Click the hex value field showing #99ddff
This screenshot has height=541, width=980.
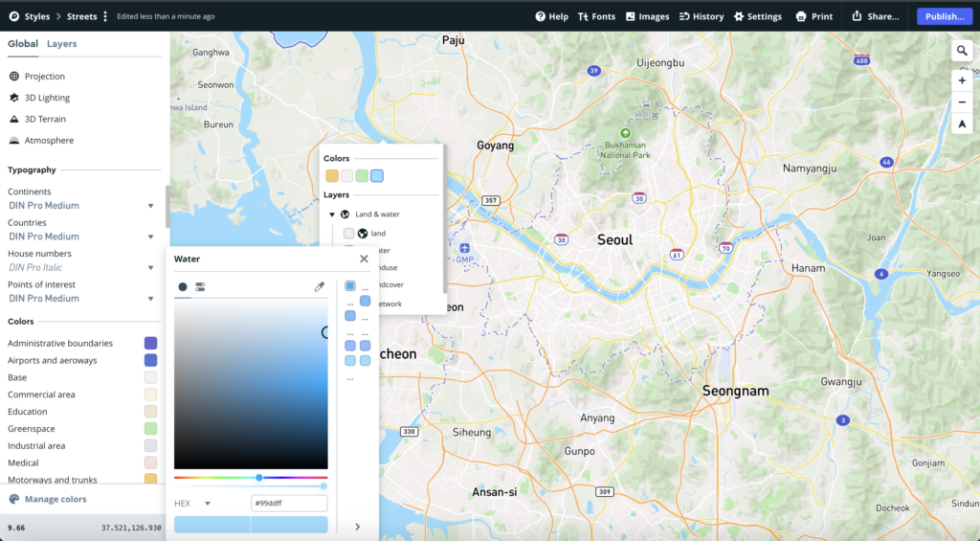click(289, 504)
